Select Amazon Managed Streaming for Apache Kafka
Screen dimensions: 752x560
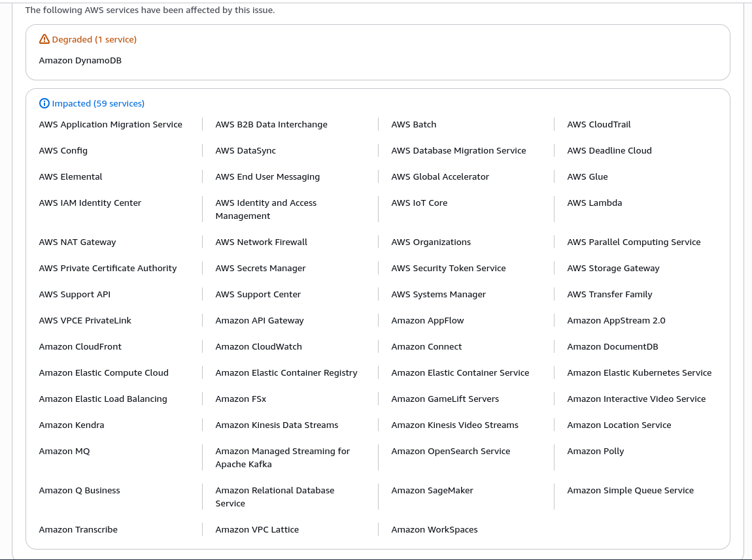pos(282,457)
